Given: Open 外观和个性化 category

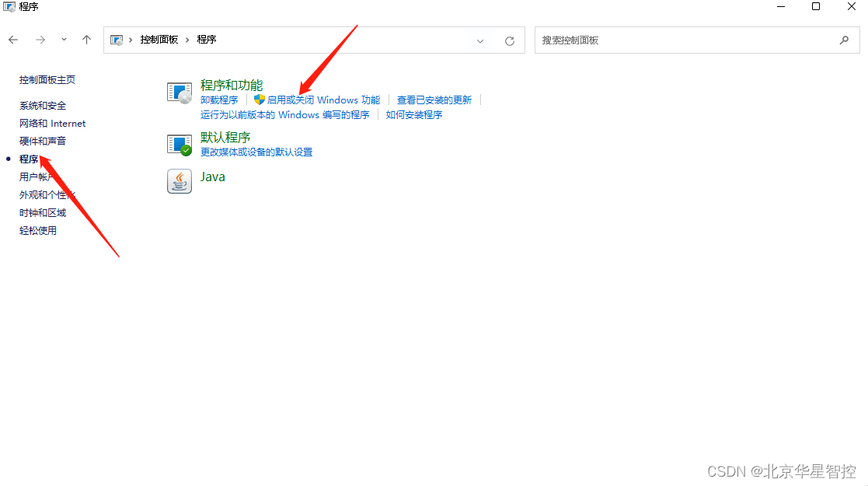Looking at the screenshot, I should 47,194.
